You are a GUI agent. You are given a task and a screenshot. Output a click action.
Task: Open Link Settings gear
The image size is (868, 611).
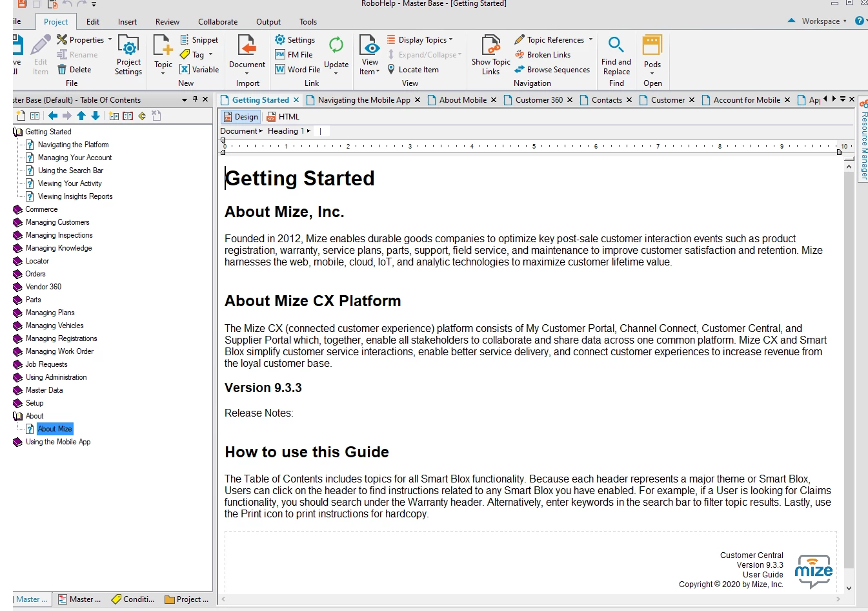[x=280, y=40]
